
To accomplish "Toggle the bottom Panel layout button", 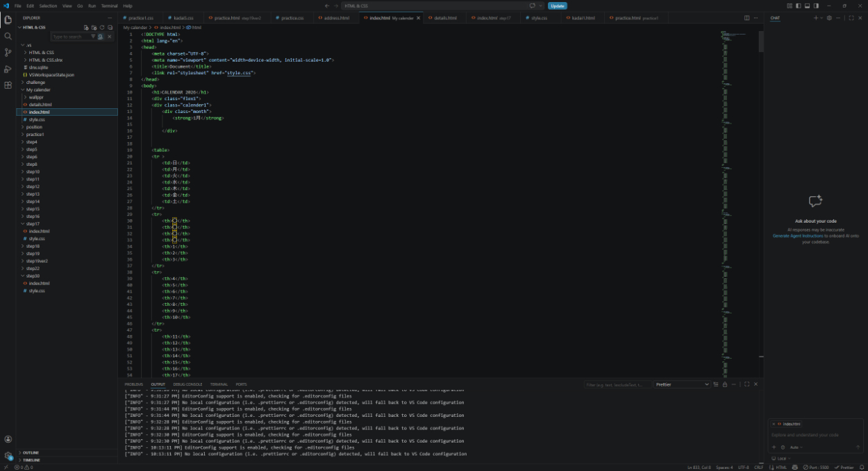I will [x=806, y=6].
